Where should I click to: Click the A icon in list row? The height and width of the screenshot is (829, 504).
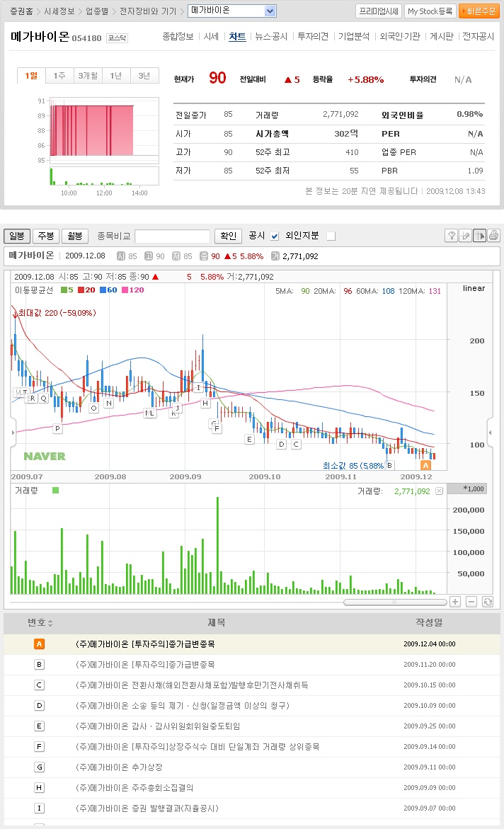(x=39, y=644)
